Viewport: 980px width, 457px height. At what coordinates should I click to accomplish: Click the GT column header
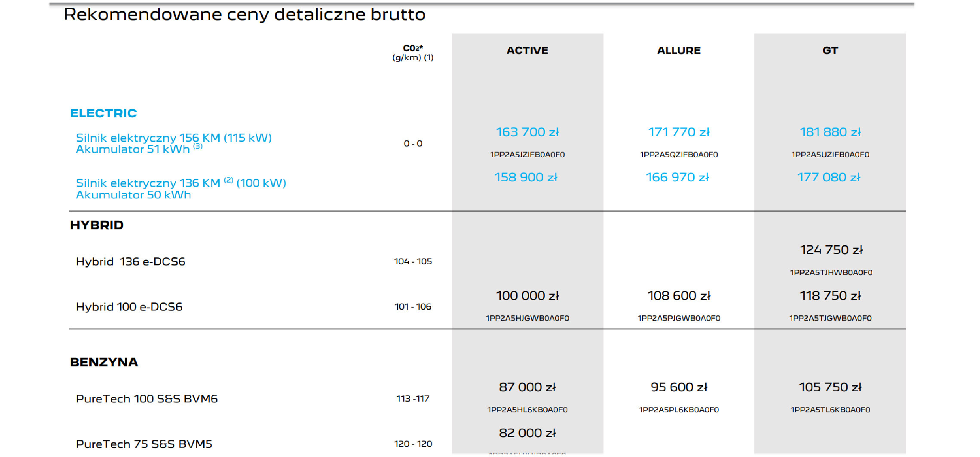pos(830,50)
